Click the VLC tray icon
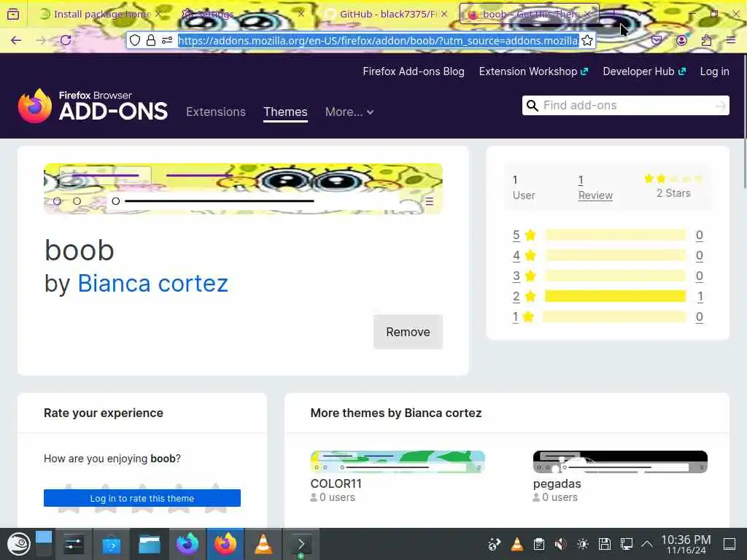747x560 pixels. pyautogui.click(x=517, y=544)
